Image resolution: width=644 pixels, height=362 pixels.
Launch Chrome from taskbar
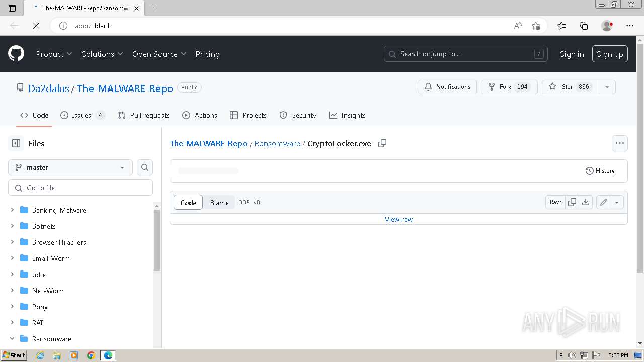point(91,355)
